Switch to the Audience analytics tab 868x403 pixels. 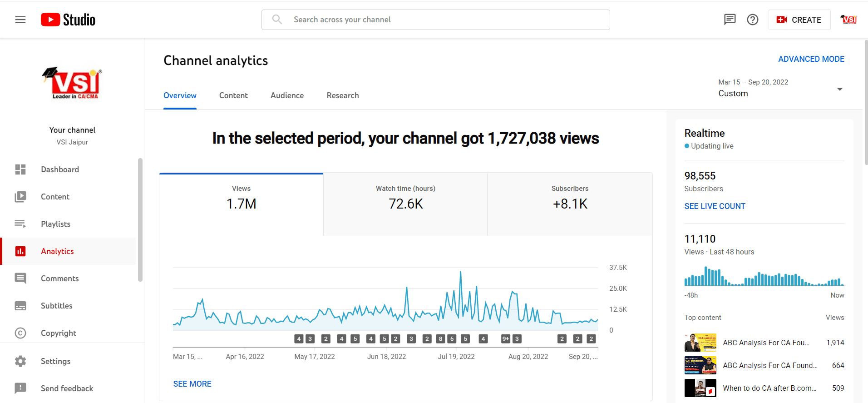[287, 95]
